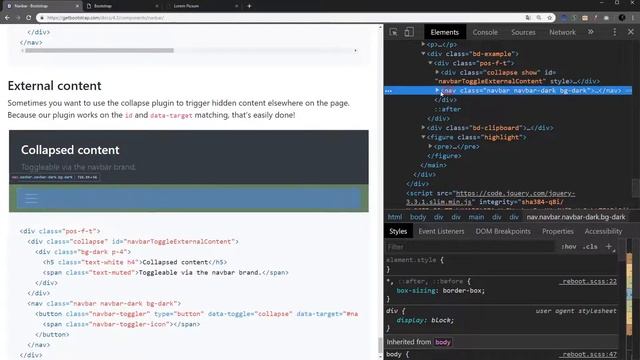Open the reboot.scss:47 source link
Image resolution: width=640 pixels, height=360 pixels.
[589, 354]
